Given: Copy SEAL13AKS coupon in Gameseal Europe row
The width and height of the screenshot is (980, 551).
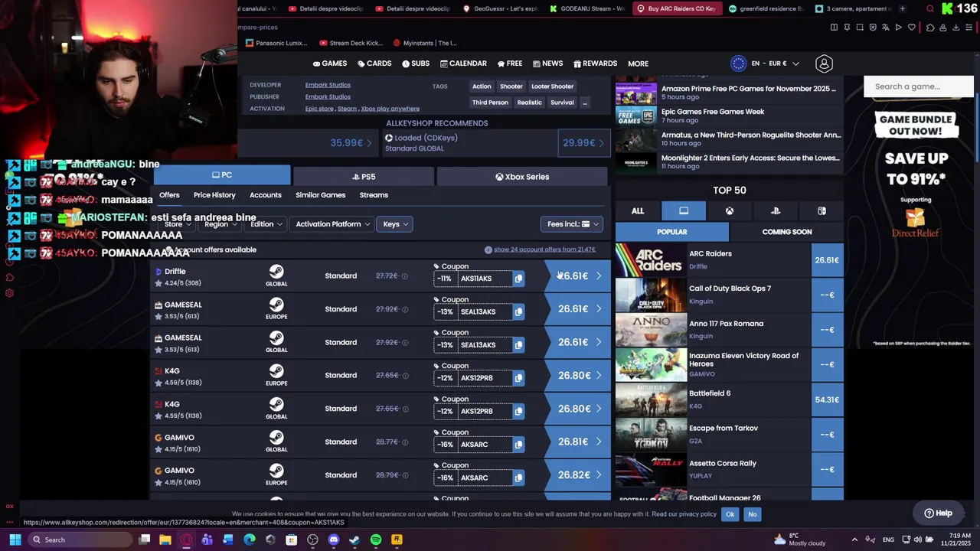Looking at the screenshot, I should tap(518, 311).
